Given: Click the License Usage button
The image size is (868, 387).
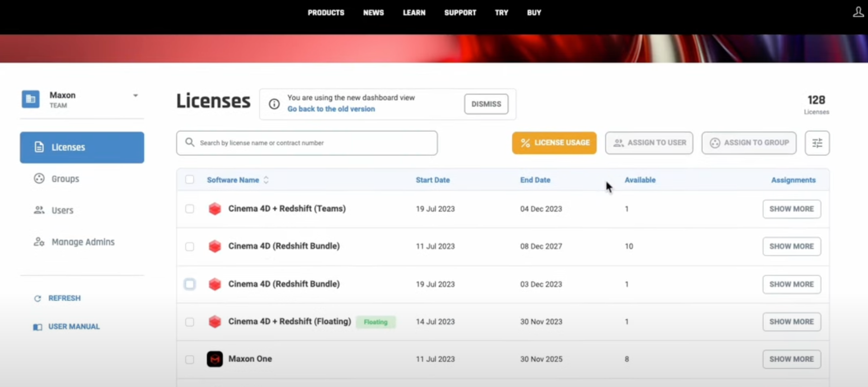Looking at the screenshot, I should (x=554, y=143).
